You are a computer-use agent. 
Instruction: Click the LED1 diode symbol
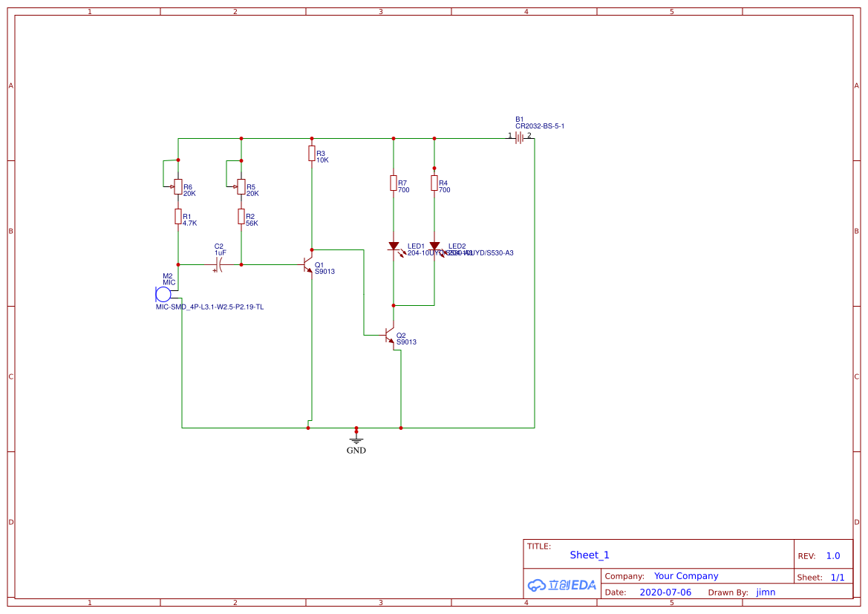(x=394, y=247)
